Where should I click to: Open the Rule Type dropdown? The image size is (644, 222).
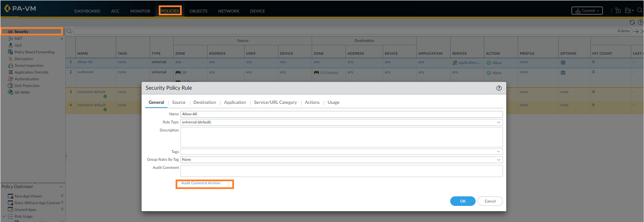pos(341,122)
